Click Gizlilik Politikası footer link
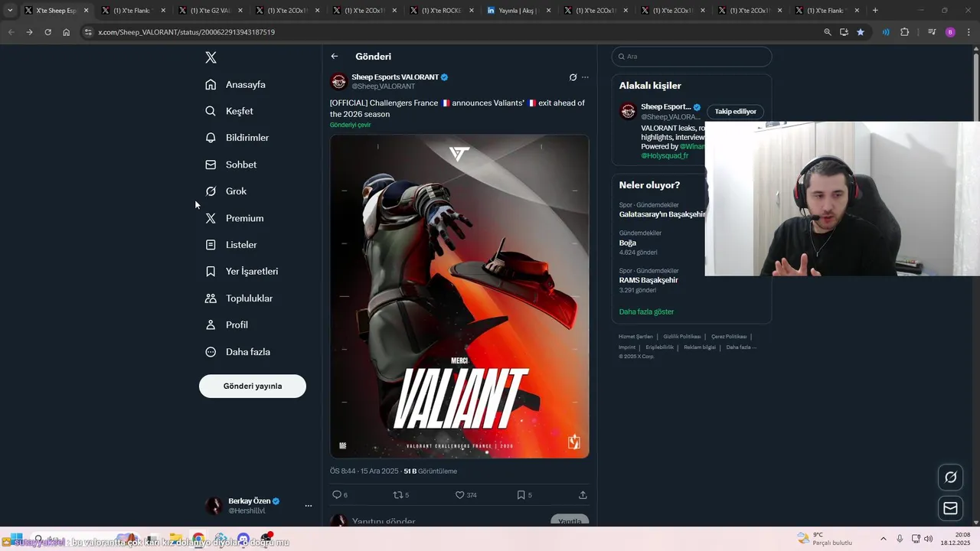980x551 pixels. [x=682, y=337]
